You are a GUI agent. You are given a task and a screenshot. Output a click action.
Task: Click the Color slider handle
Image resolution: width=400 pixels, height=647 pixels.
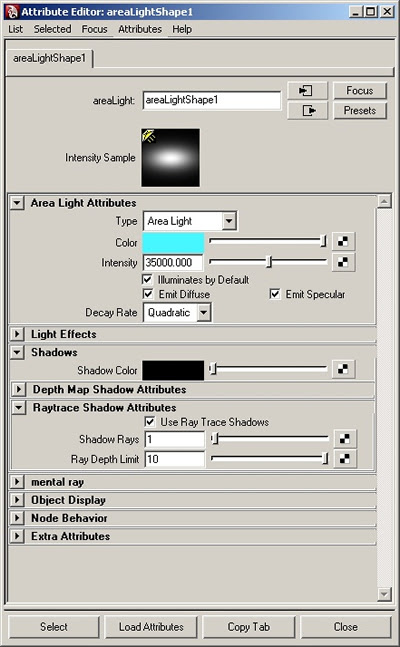tap(324, 241)
